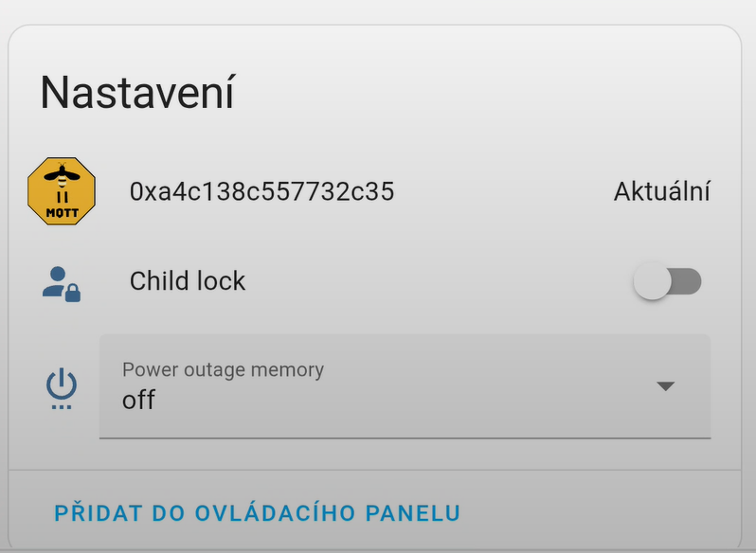Image resolution: width=756 pixels, height=553 pixels.
Task: Click the bee graphic in the orange octagon
Action: point(62,176)
